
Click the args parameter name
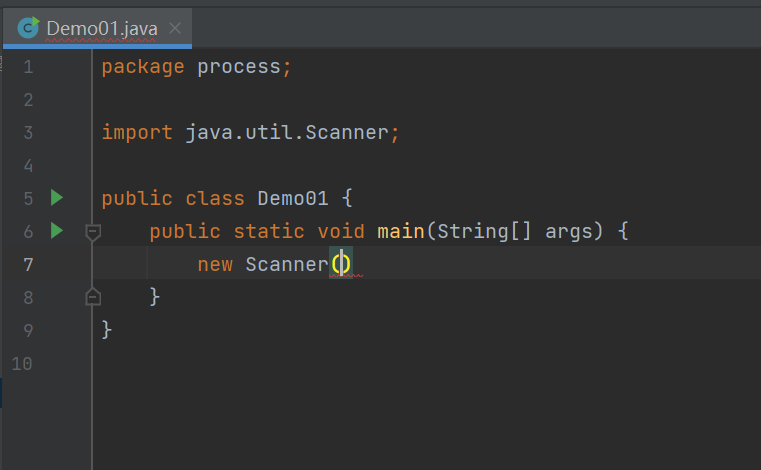tap(569, 231)
